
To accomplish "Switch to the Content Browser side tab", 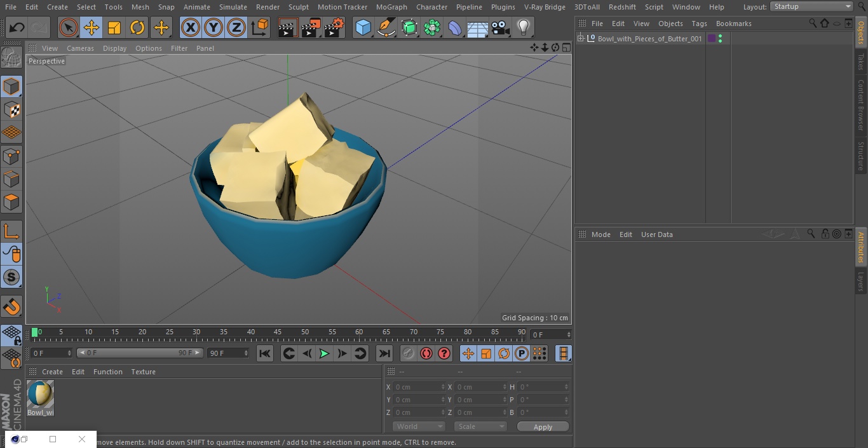I will (x=861, y=104).
